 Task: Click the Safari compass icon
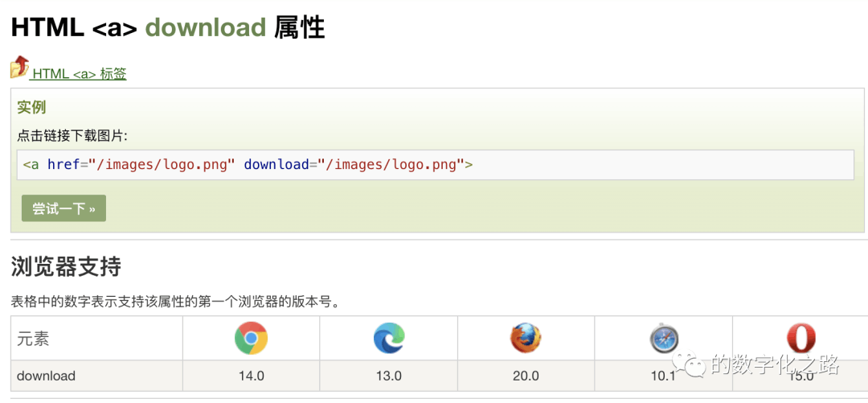point(664,339)
